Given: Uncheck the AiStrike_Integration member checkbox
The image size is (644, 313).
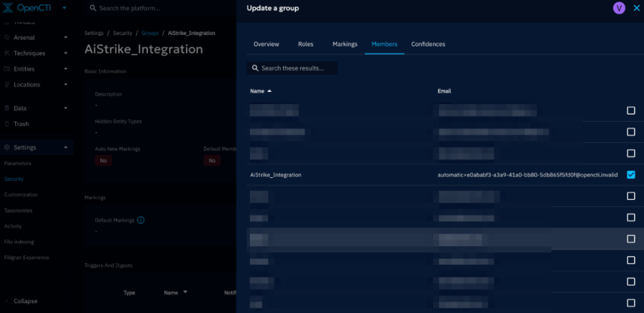Looking at the screenshot, I should [631, 175].
